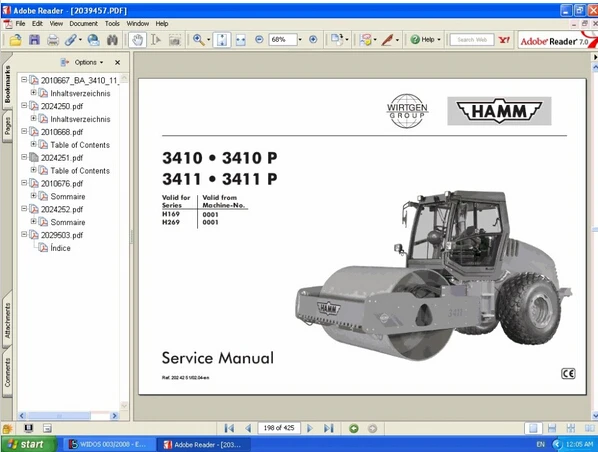Viewport: 598px width, 452px height.
Task: Expand Sommaire under 2010676.pdf
Action: (34, 196)
